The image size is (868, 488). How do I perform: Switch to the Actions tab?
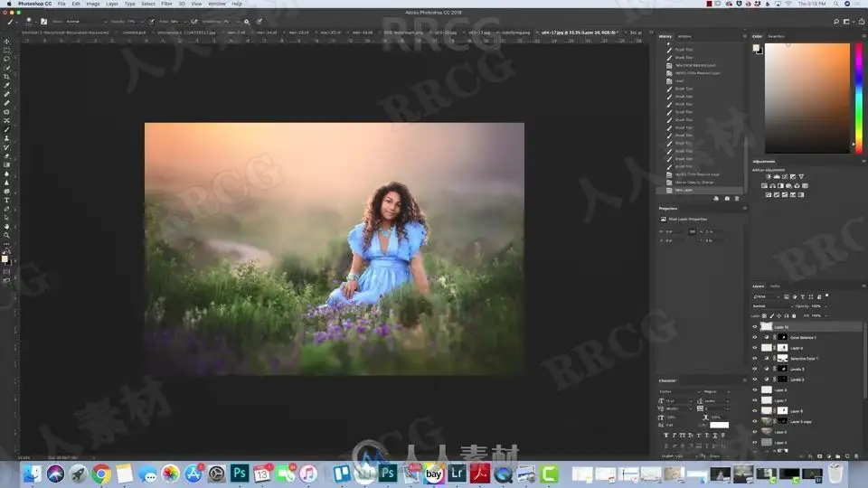[x=684, y=36]
